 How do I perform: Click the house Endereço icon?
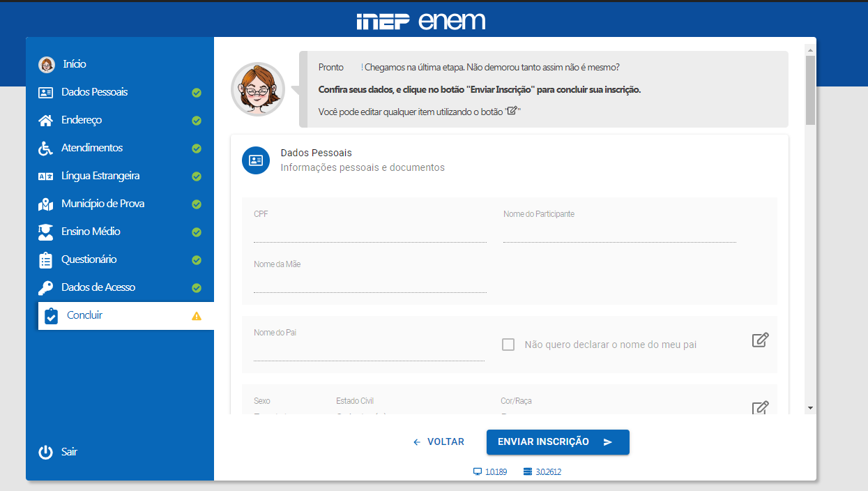pos(46,120)
